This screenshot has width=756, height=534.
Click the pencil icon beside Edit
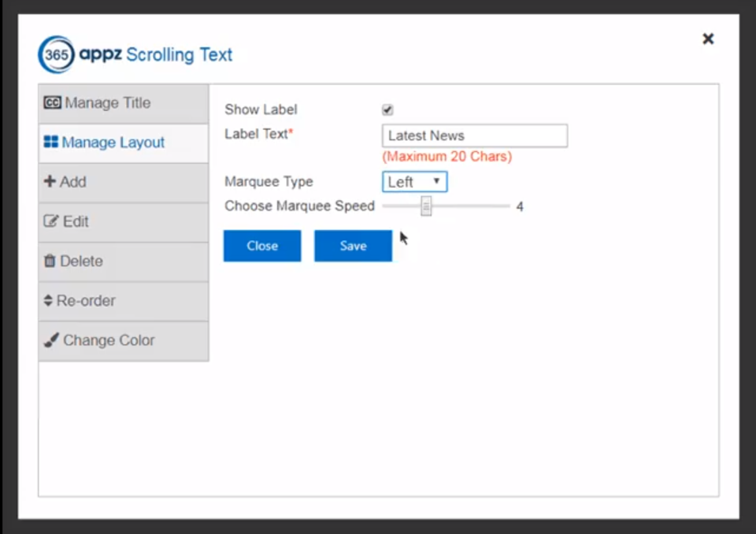[x=51, y=221]
